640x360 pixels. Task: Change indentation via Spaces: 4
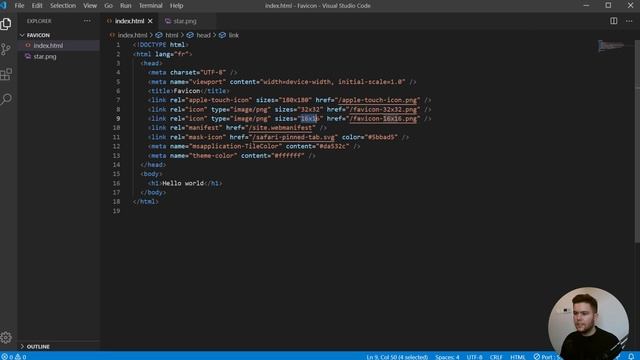click(447, 357)
